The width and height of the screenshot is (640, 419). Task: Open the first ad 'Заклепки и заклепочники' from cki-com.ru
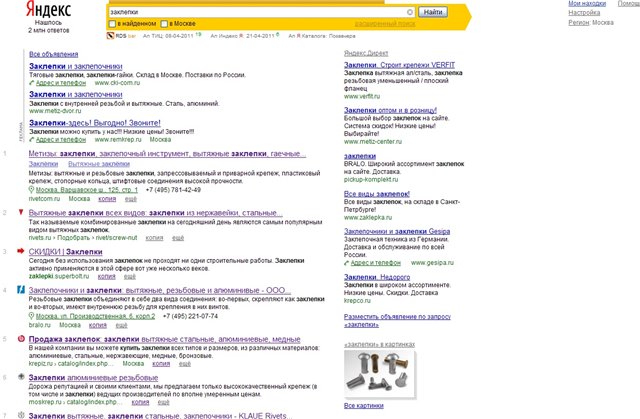pyautogui.click(x=76, y=66)
